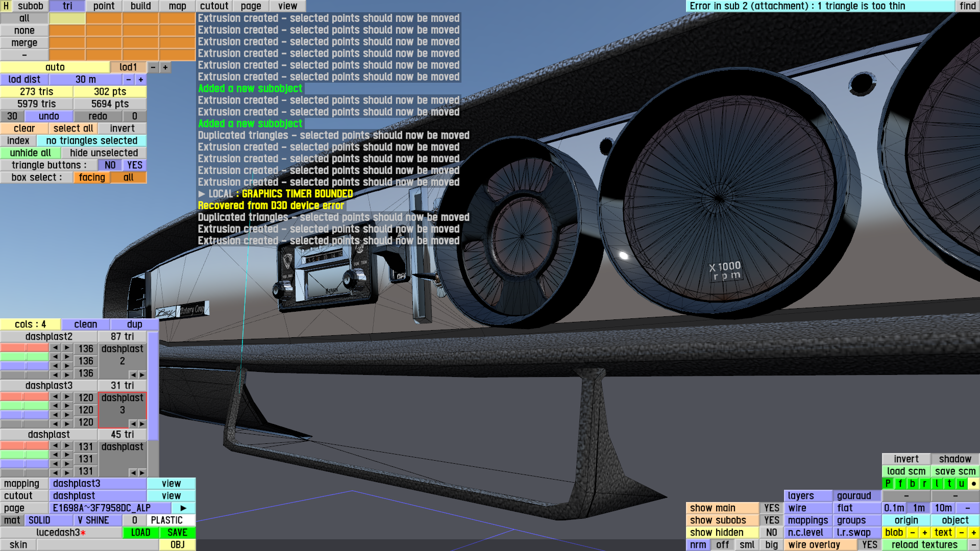Click the reload textures button
Viewport: 980px width, 551px height.
(924, 544)
